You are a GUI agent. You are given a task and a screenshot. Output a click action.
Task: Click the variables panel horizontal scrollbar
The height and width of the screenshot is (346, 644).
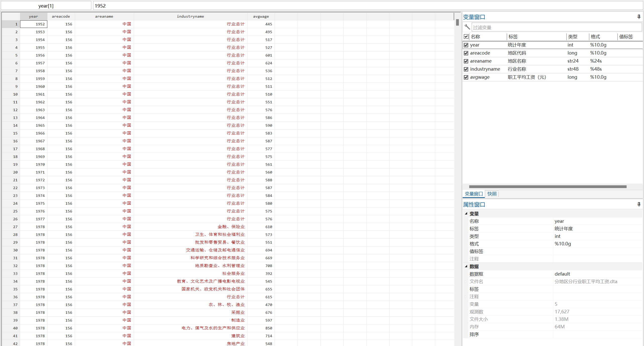[547, 187]
